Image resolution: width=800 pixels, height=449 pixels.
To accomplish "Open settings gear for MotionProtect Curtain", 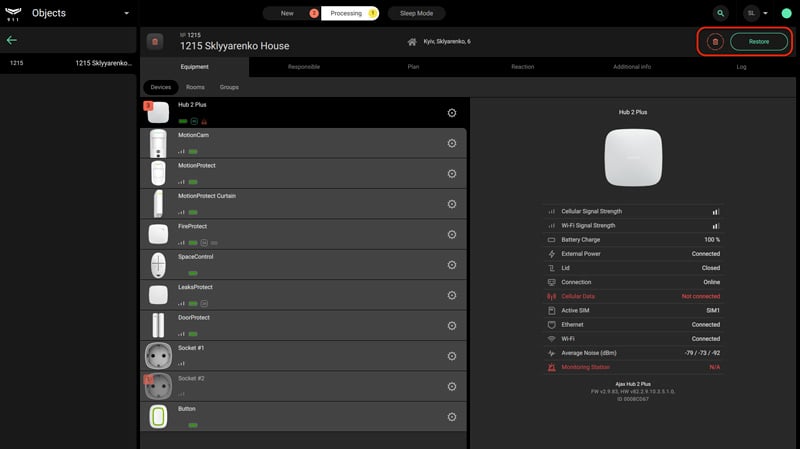I will click(x=452, y=204).
